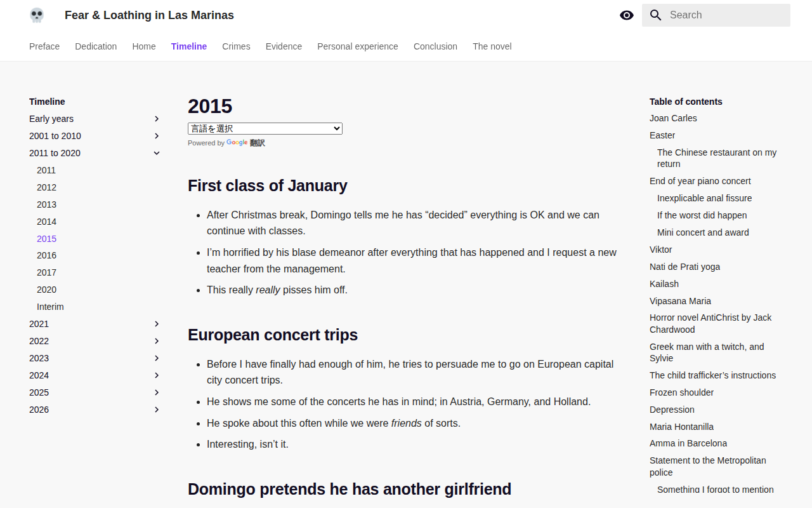The width and height of the screenshot is (812, 508).
Task: Expand the 2026 chevron arrow
Action: pyautogui.click(x=157, y=410)
